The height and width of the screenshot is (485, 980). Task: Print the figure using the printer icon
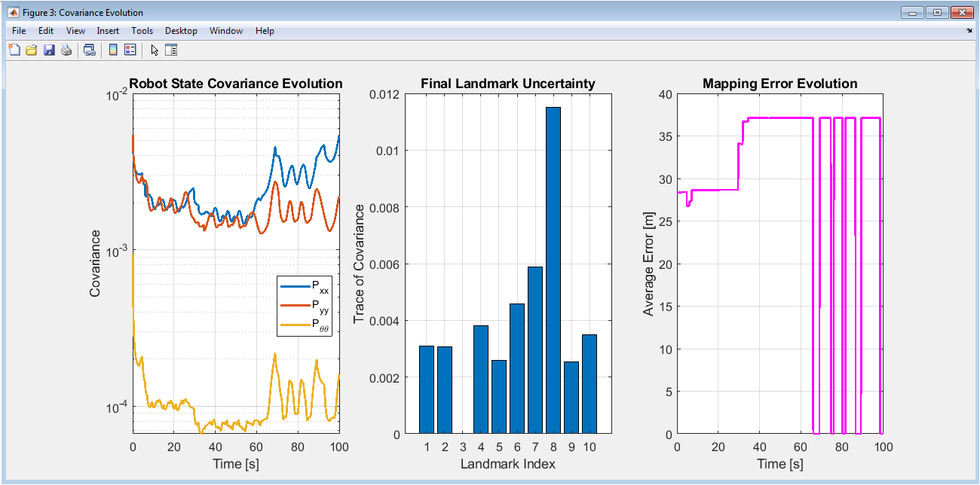tap(66, 50)
